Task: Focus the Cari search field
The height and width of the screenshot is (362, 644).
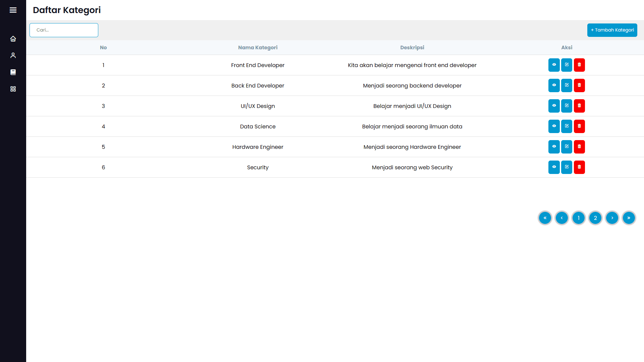Action: coord(64,30)
